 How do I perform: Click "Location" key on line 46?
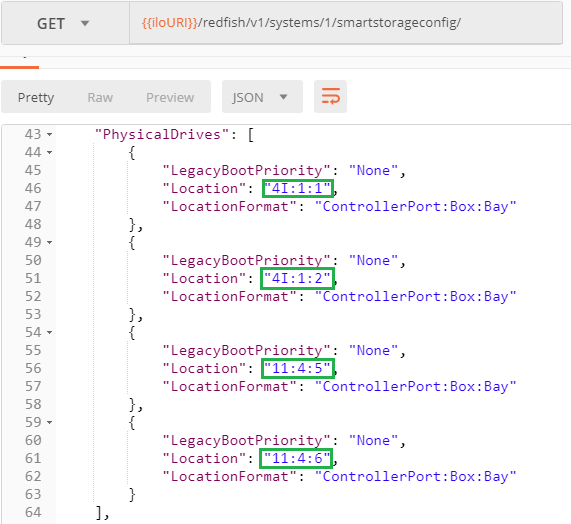click(x=204, y=189)
